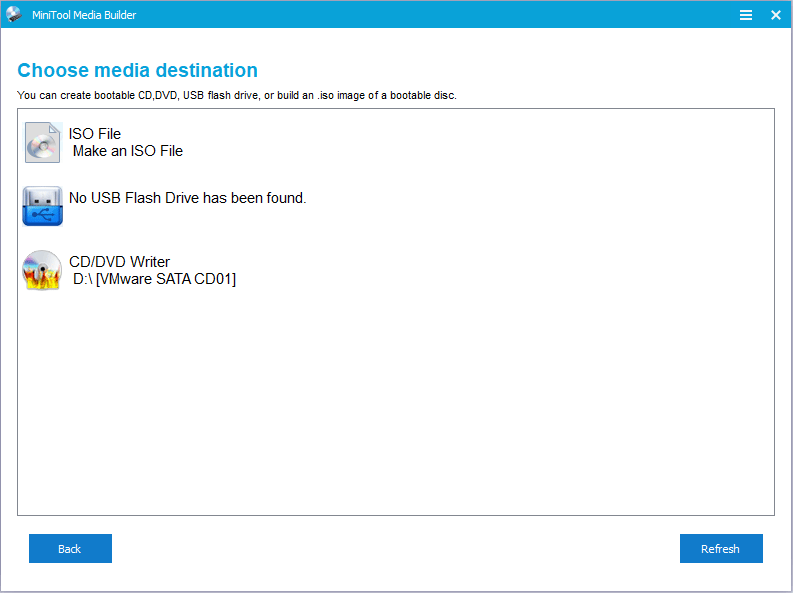Click blank area between Back and Refresh
The image size is (793, 593).
395,549
